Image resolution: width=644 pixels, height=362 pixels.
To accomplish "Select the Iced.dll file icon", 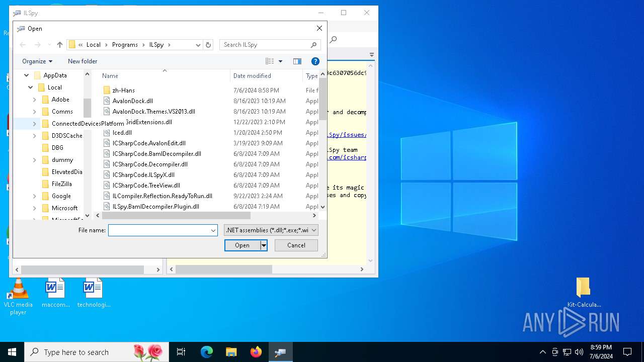I will coord(107,133).
